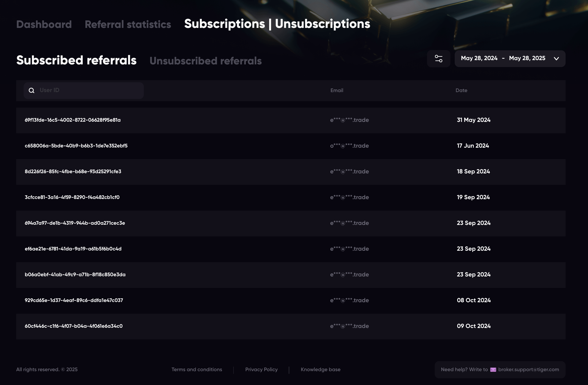The image size is (588, 385).
Task: Click the Date column header
Action: click(461, 90)
